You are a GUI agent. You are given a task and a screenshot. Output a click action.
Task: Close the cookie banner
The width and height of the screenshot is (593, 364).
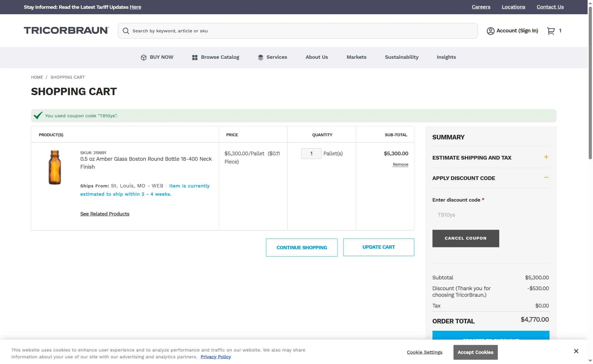pos(576,351)
